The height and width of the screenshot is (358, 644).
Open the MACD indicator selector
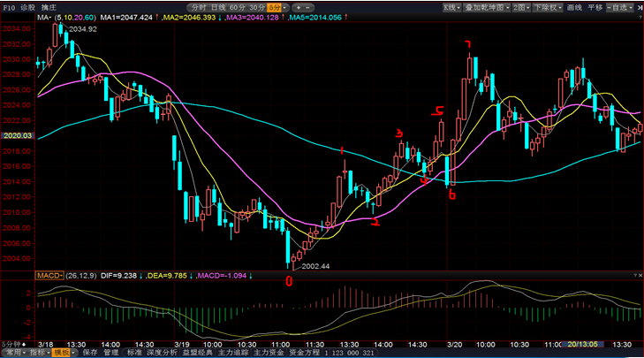click(49, 276)
